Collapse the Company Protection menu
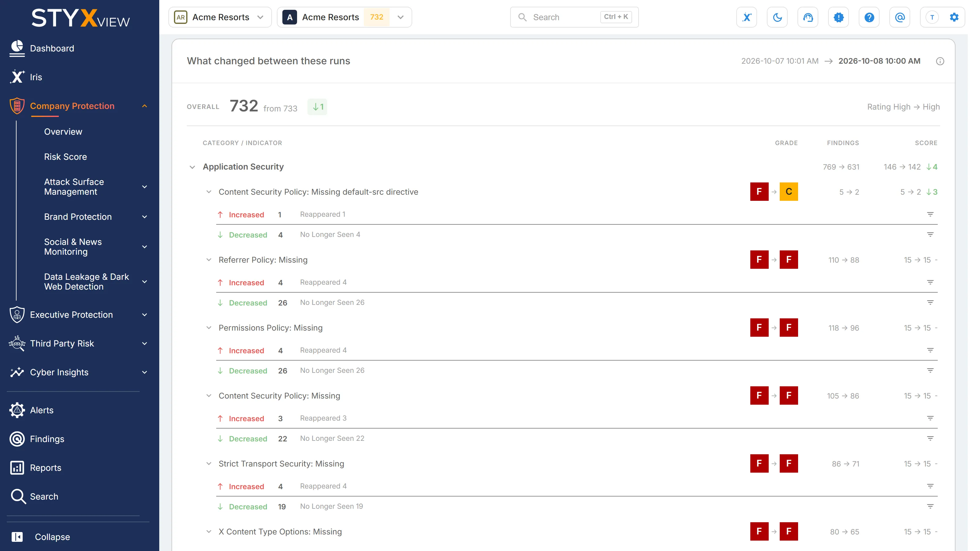Image resolution: width=980 pixels, height=551 pixels. [144, 106]
